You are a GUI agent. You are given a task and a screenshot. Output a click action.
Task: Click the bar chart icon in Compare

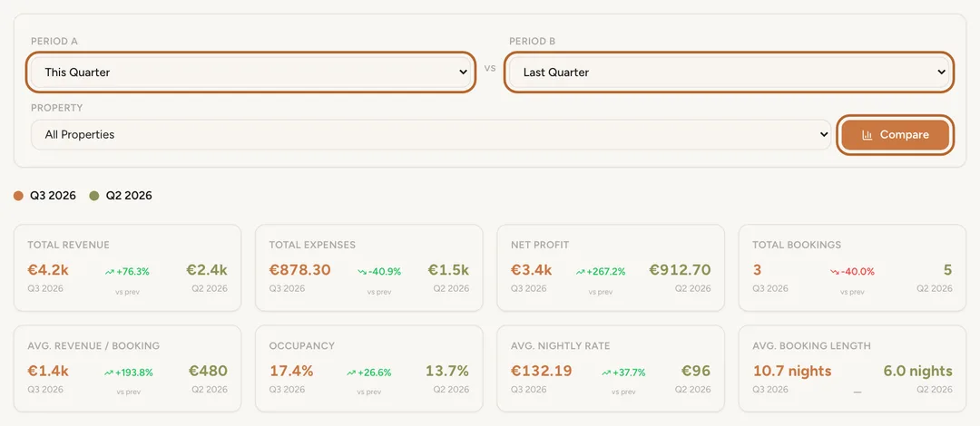point(867,135)
